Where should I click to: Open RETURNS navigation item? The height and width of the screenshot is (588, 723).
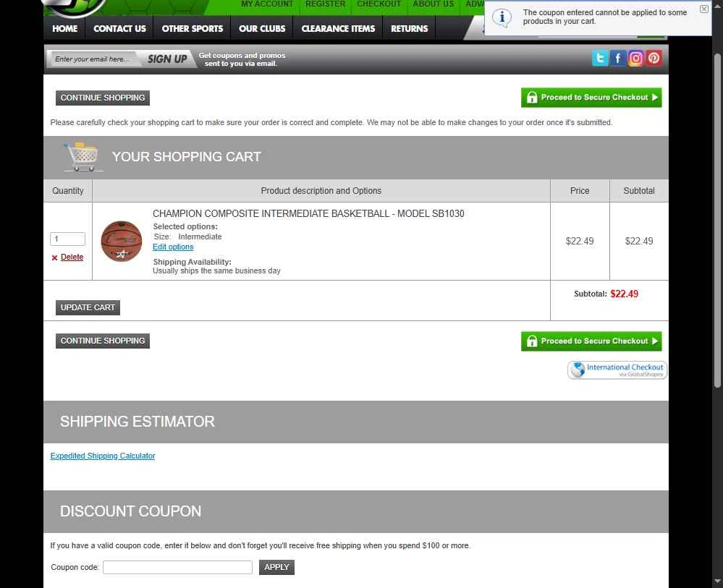(x=410, y=29)
